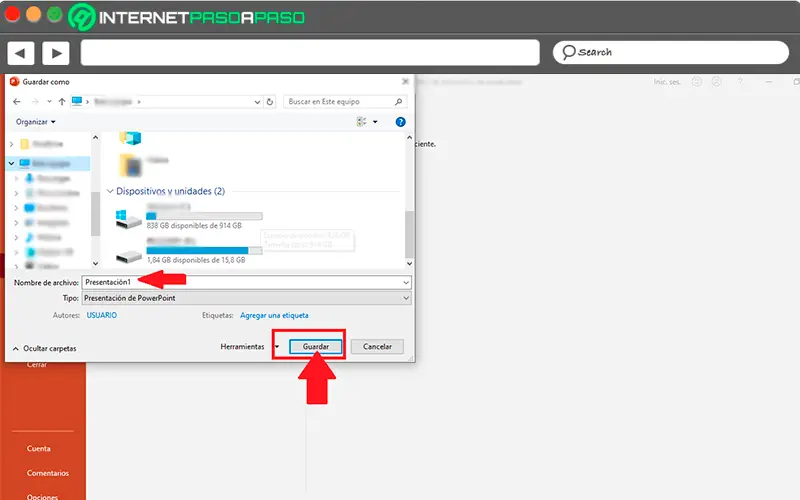Click the navigation tree scroll down arrow
Screen dimensions: 800x500
pos(95,264)
